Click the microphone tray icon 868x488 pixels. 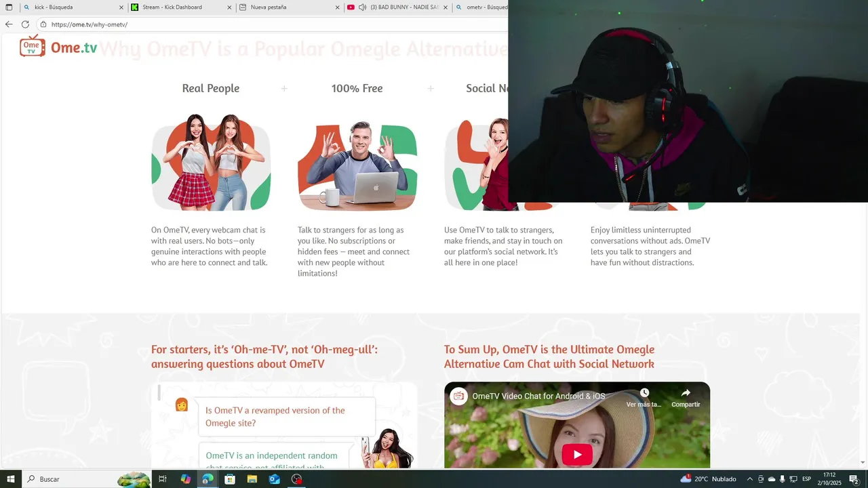click(x=782, y=479)
